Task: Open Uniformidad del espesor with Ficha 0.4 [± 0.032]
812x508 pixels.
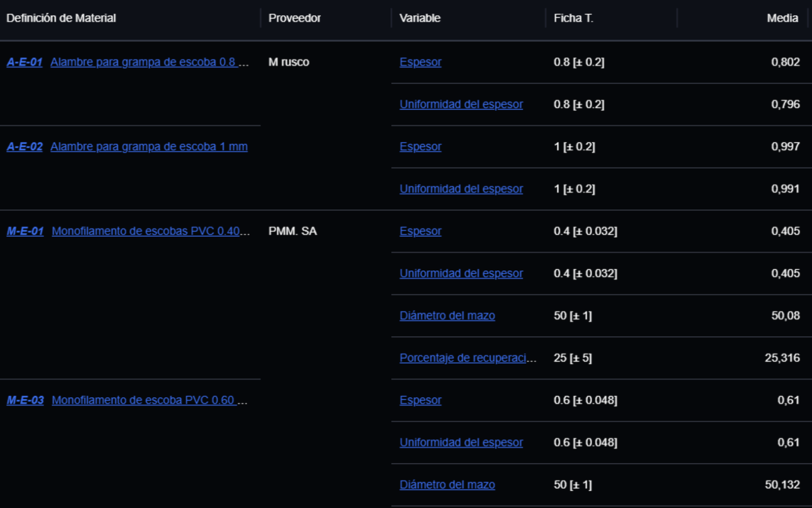Action: tap(461, 273)
